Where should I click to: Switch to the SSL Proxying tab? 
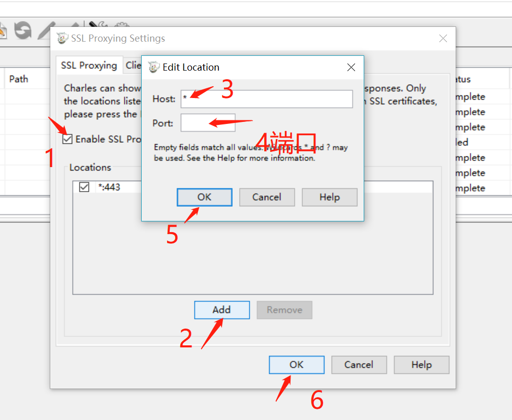[x=89, y=66]
